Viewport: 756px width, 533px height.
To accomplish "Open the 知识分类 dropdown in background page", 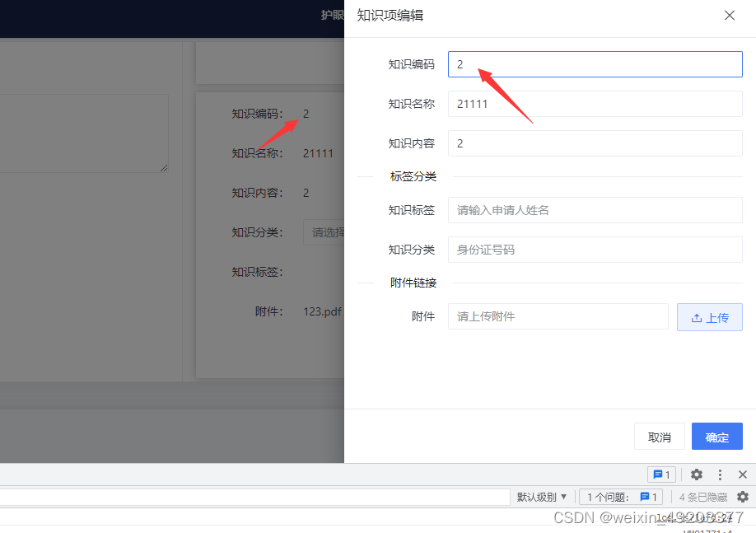I will pyautogui.click(x=324, y=232).
